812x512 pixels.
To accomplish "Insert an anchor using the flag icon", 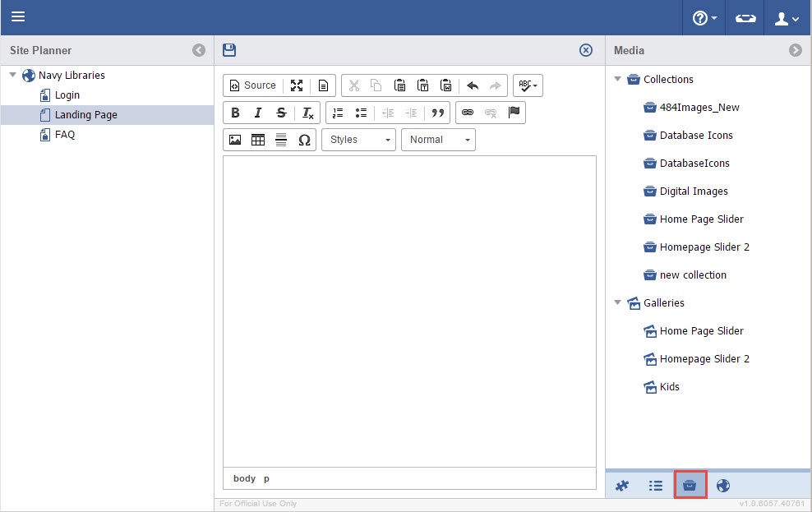I will point(514,113).
